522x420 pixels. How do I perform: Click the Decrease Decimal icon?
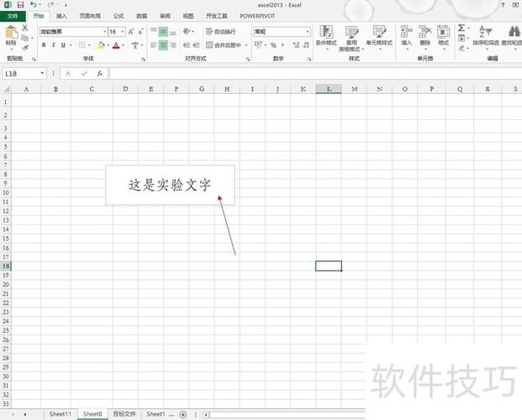[x=306, y=45]
